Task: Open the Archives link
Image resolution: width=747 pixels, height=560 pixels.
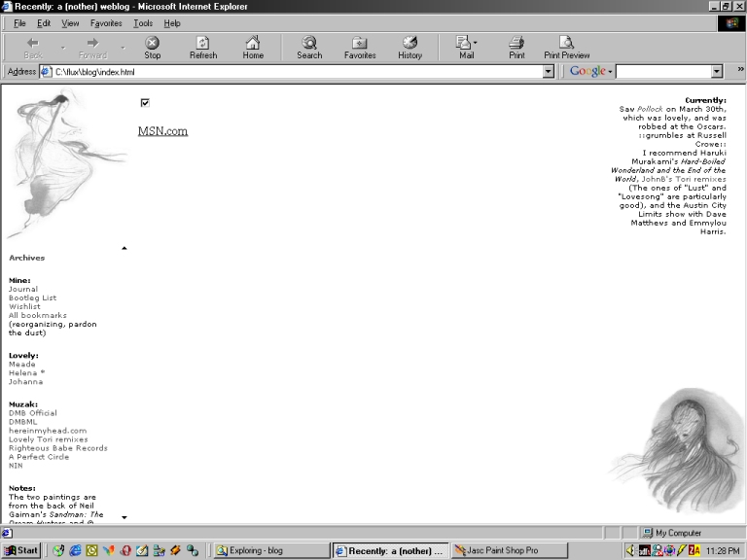Action: (26, 258)
